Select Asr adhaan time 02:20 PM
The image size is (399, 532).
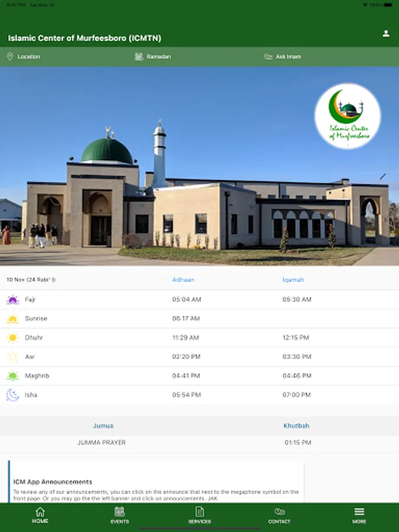186,356
